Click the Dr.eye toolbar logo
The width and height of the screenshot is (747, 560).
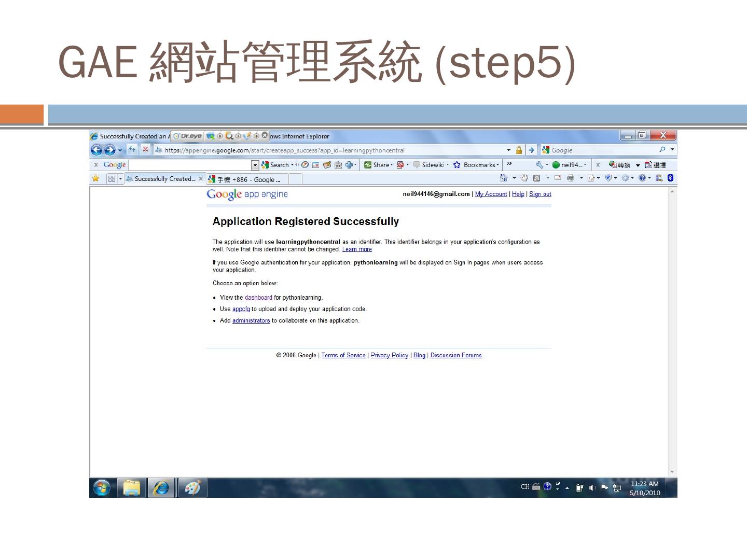[187, 136]
